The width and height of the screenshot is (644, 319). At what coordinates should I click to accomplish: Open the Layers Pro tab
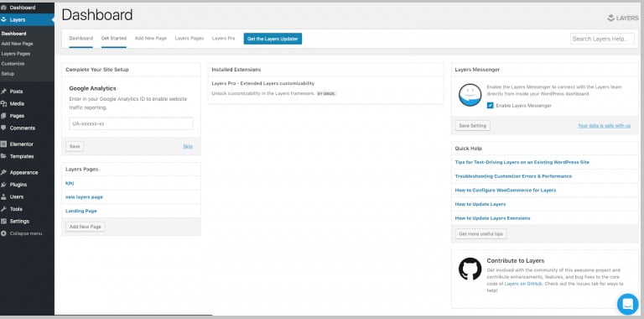click(223, 39)
